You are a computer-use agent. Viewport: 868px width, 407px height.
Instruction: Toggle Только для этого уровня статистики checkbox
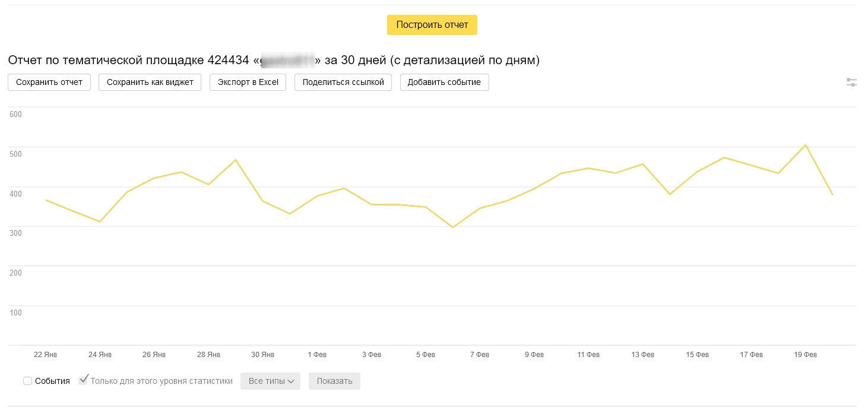click(x=83, y=381)
